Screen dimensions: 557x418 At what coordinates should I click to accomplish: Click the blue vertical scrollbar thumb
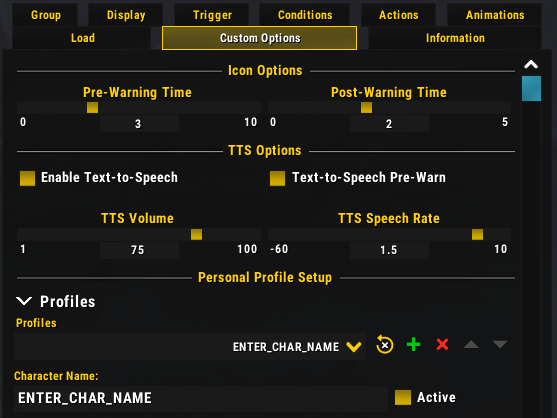(531, 88)
